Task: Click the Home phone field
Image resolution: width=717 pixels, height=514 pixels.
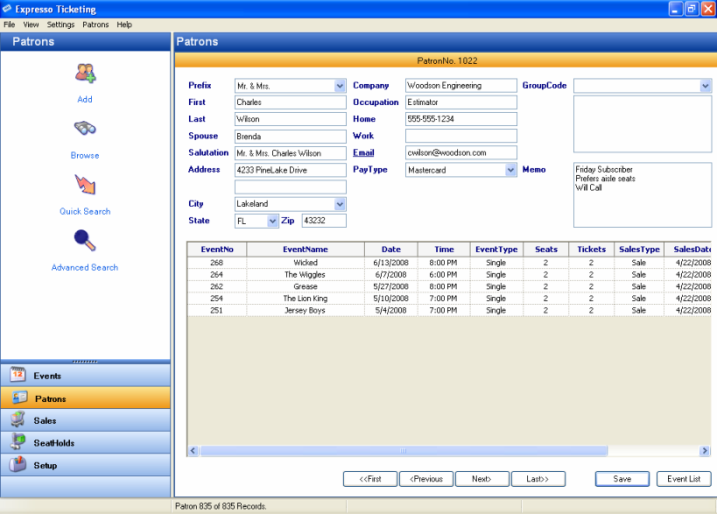Action: 461,119
